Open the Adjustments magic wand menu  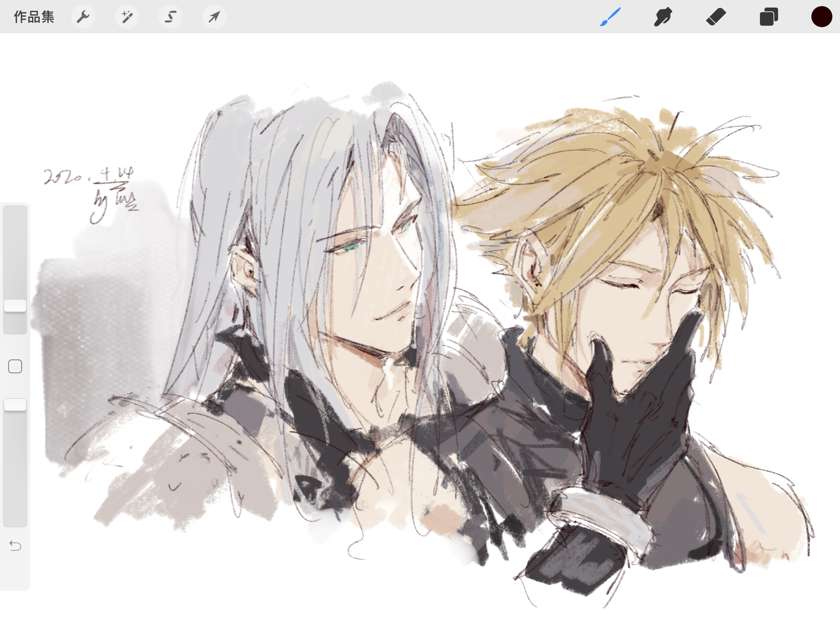[x=127, y=17]
